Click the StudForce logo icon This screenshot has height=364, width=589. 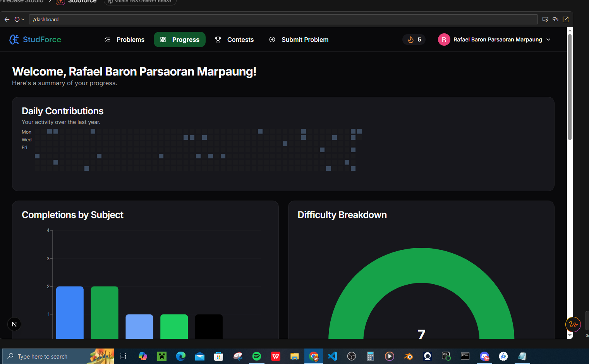(14, 39)
